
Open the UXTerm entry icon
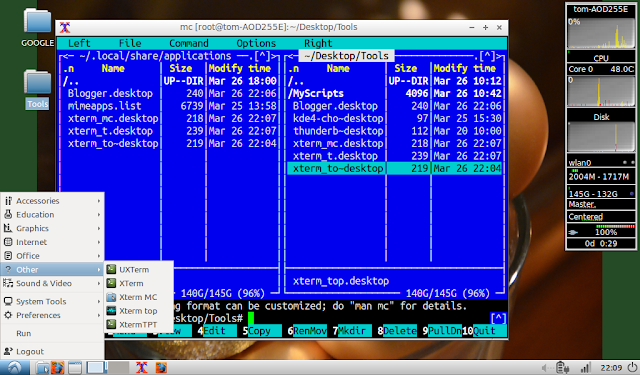111,269
